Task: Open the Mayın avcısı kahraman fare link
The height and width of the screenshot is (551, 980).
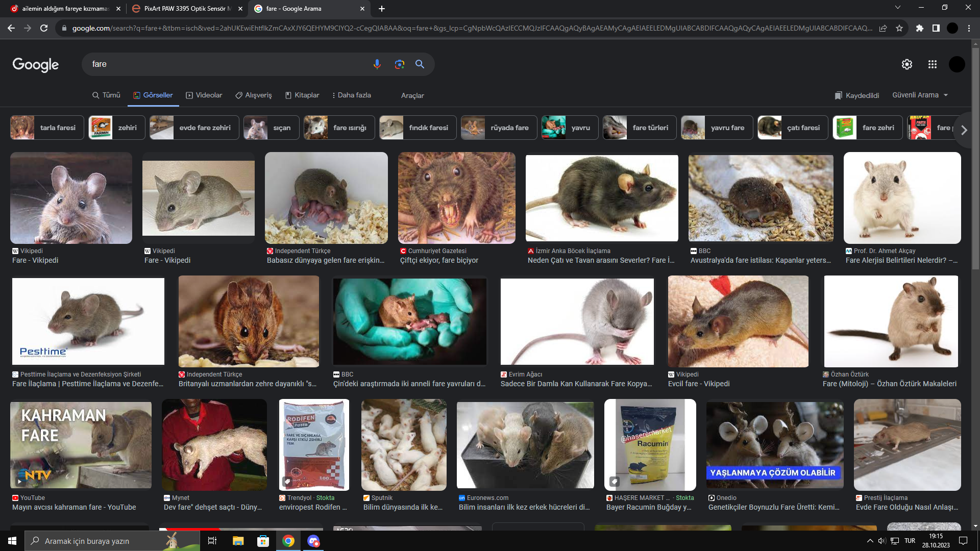Action: pyautogui.click(x=74, y=507)
